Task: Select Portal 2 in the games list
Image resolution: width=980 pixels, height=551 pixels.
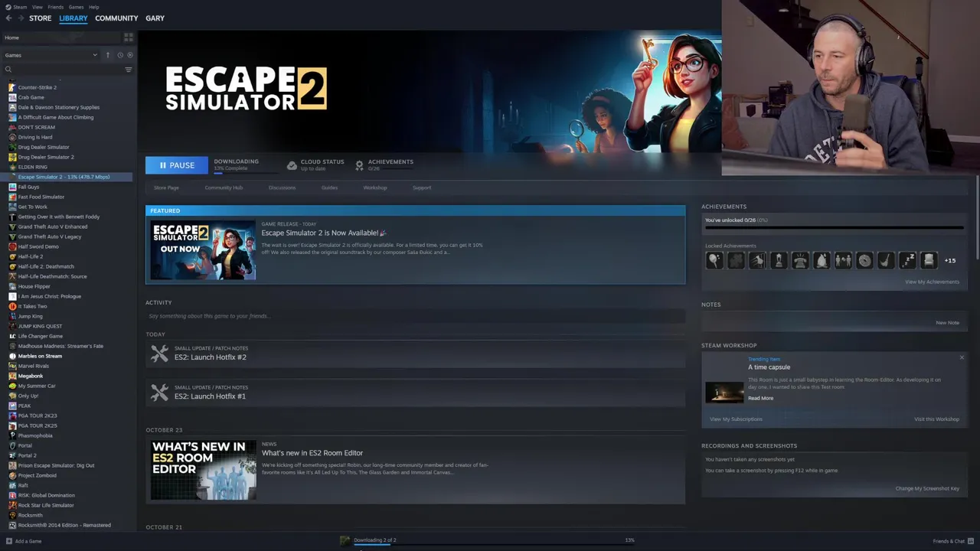Action: (x=28, y=455)
